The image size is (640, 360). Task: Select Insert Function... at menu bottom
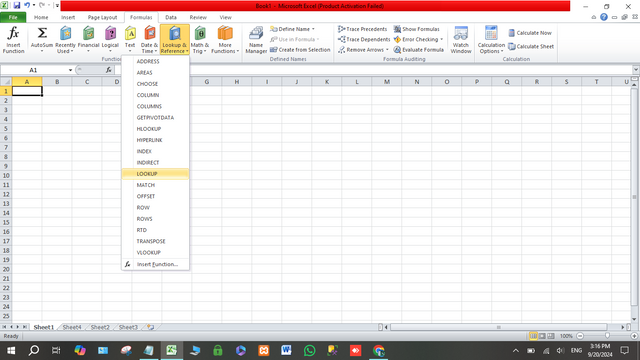point(155,264)
